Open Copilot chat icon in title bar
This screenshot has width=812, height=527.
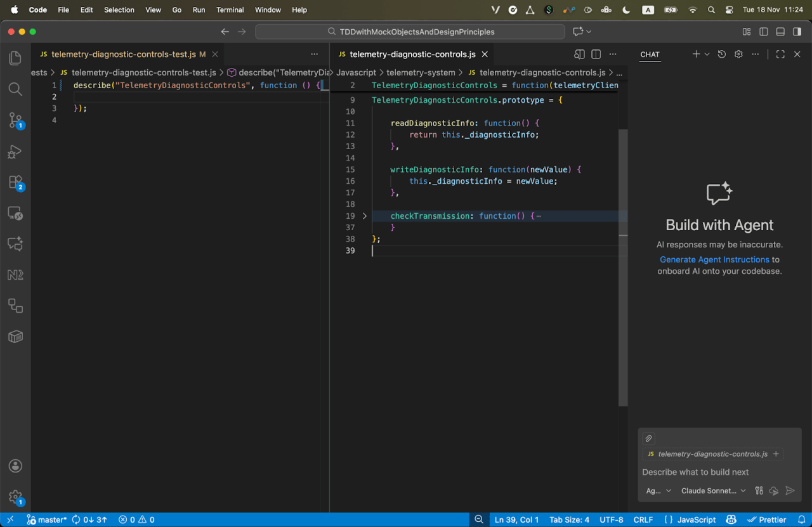click(578, 32)
